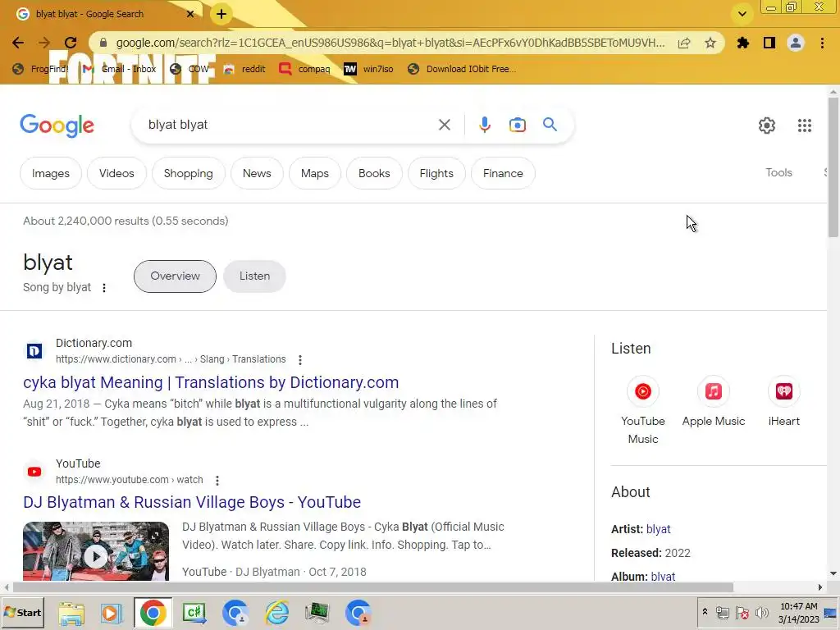
Task: Switch to the Shopping filter
Action: pos(188,173)
